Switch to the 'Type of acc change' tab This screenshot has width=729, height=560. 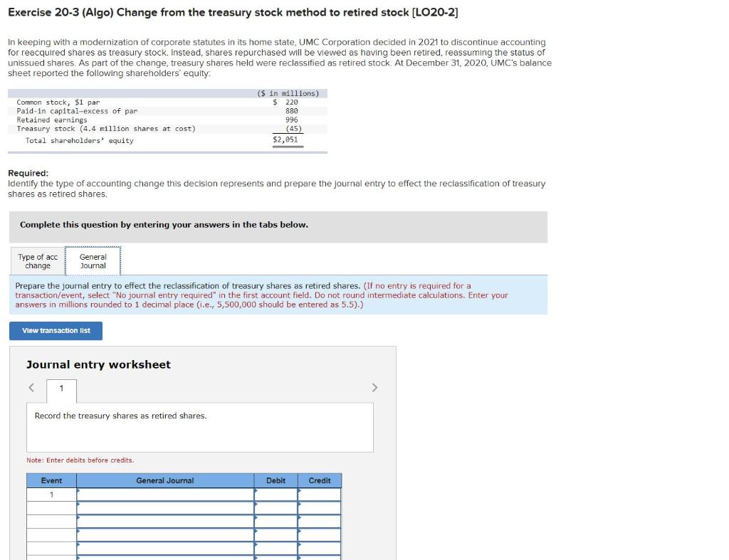click(x=37, y=260)
